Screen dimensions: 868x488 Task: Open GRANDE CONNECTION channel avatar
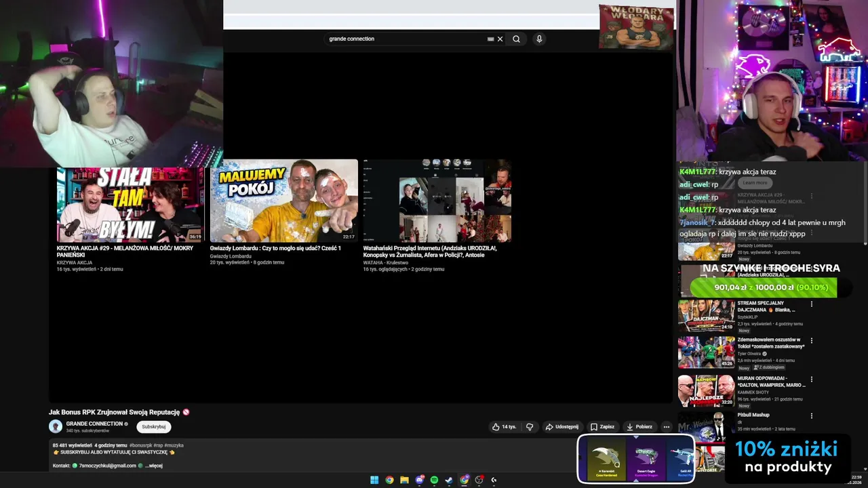tap(56, 426)
